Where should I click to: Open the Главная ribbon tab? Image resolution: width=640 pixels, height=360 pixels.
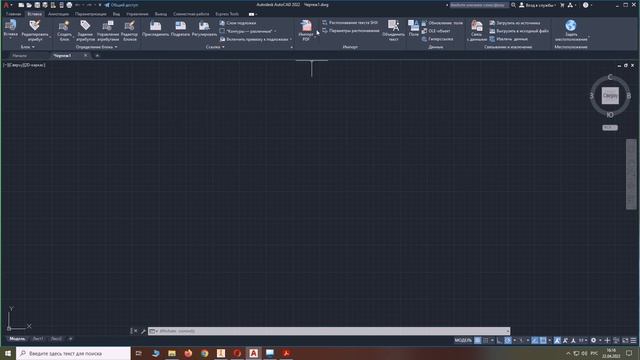[x=13, y=14]
